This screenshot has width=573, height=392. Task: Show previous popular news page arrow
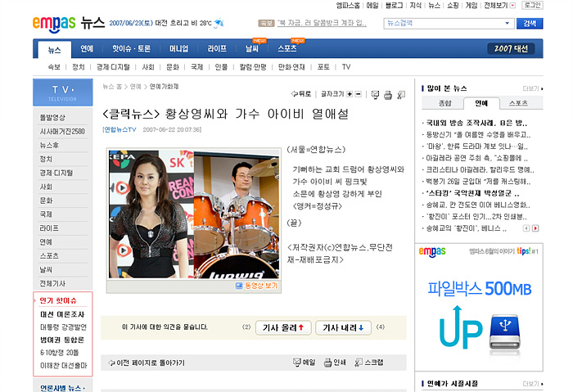[x=526, y=228]
